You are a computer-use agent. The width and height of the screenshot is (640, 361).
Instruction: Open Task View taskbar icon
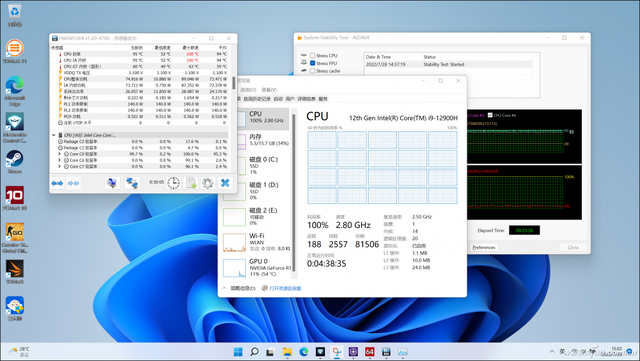[270, 352]
